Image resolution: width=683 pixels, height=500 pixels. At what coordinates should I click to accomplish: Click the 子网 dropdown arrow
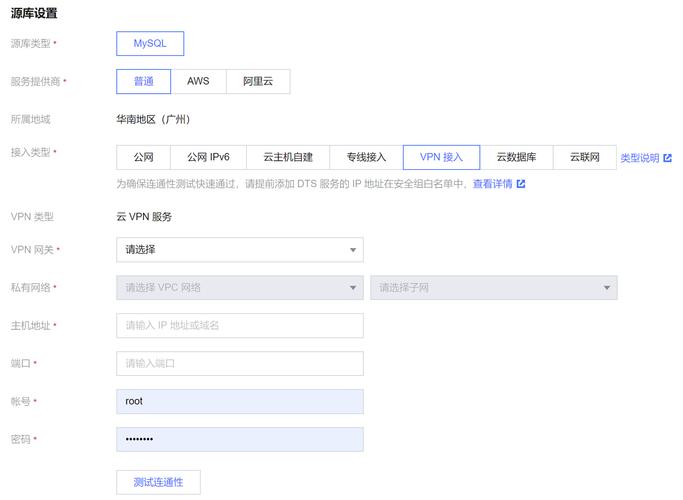click(x=607, y=288)
